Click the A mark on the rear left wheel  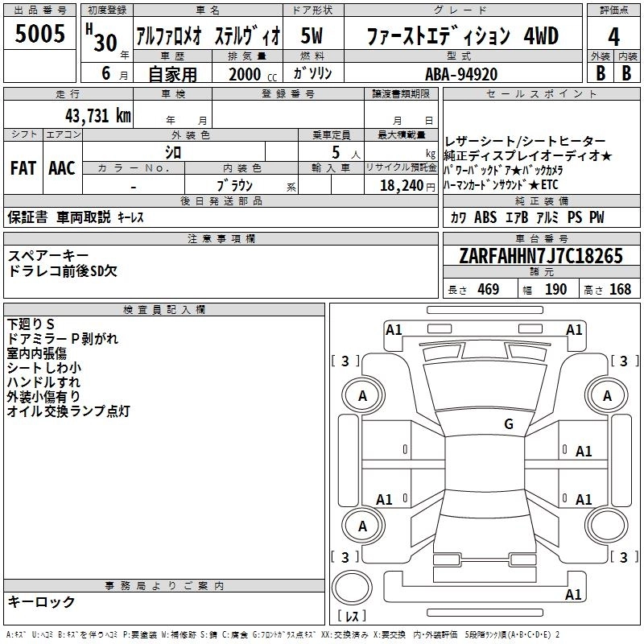pyautogui.click(x=363, y=526)
